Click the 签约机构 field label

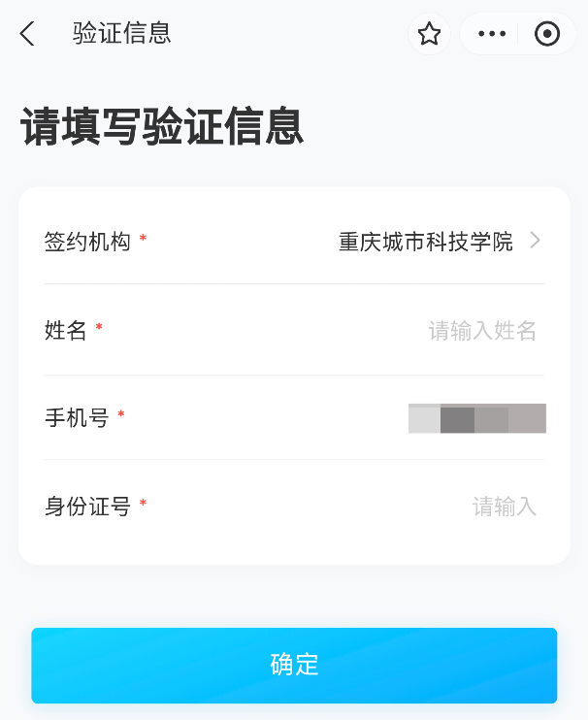(x=87, y=242)
